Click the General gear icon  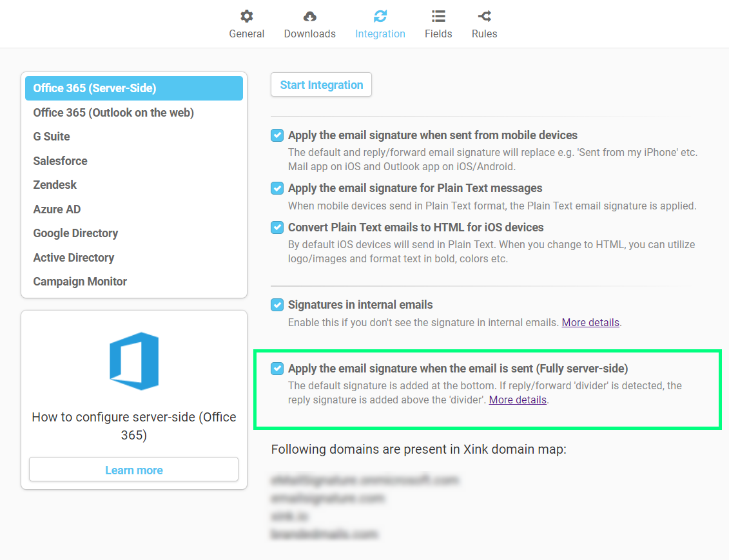tap(246, 16)
